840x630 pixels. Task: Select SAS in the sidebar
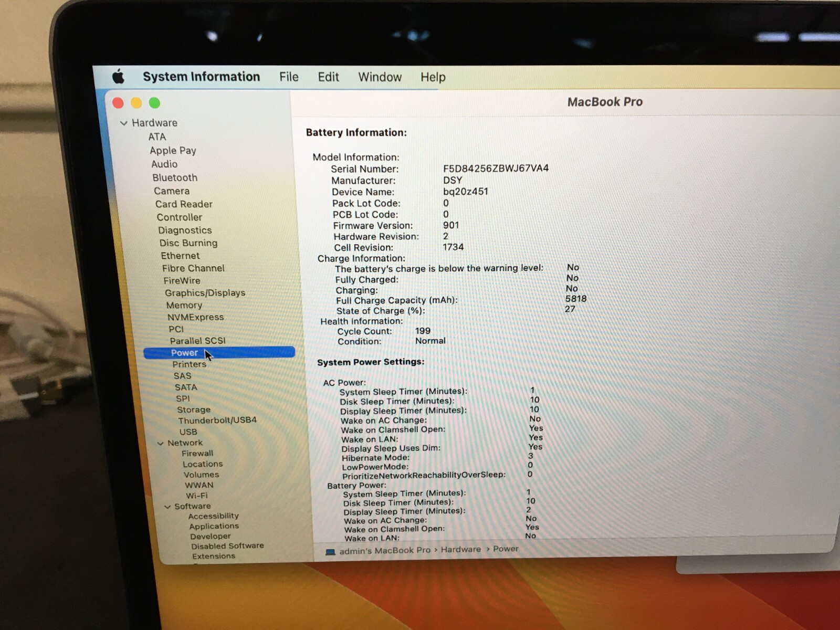tap(182, 376)
